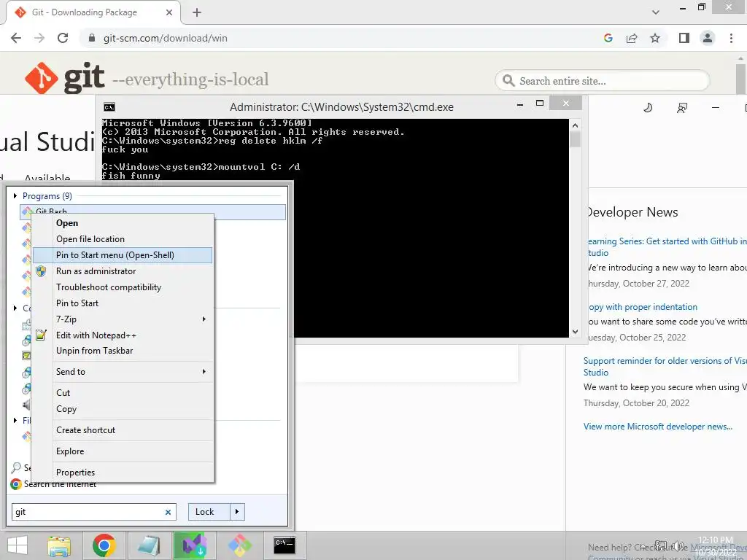Expand the Send to submenu
The height and width of the screenshot is (560, 747).
click(x=123, y=372)
